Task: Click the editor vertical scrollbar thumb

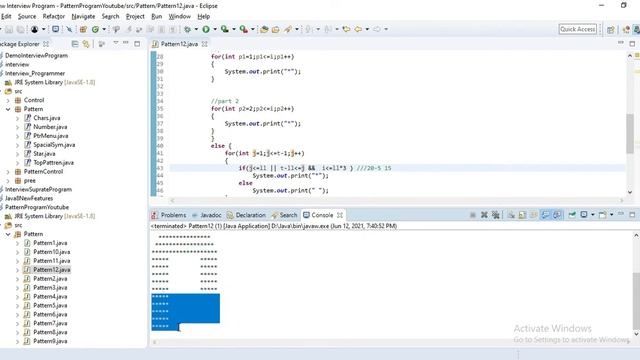Action: [x=630, y=133]
